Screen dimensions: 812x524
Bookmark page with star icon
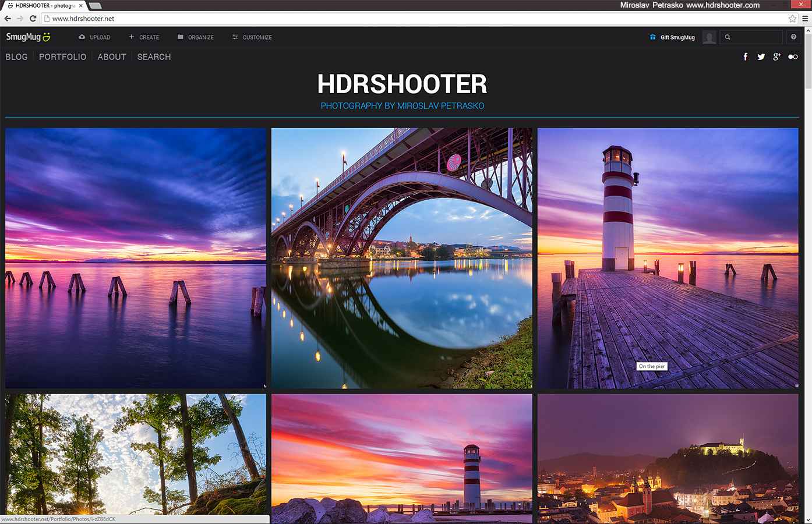[x=792, y=19]
